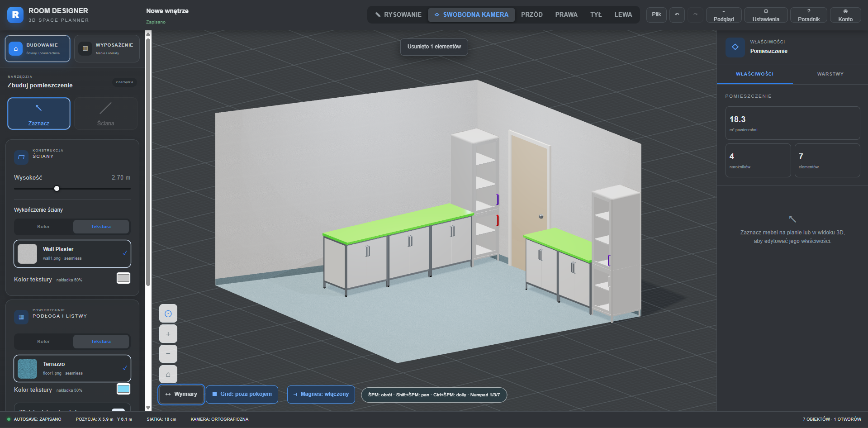Toggle Grid: poza pokojem option
The height and width of the screenshot is (428, 868).
pos(242,394)
